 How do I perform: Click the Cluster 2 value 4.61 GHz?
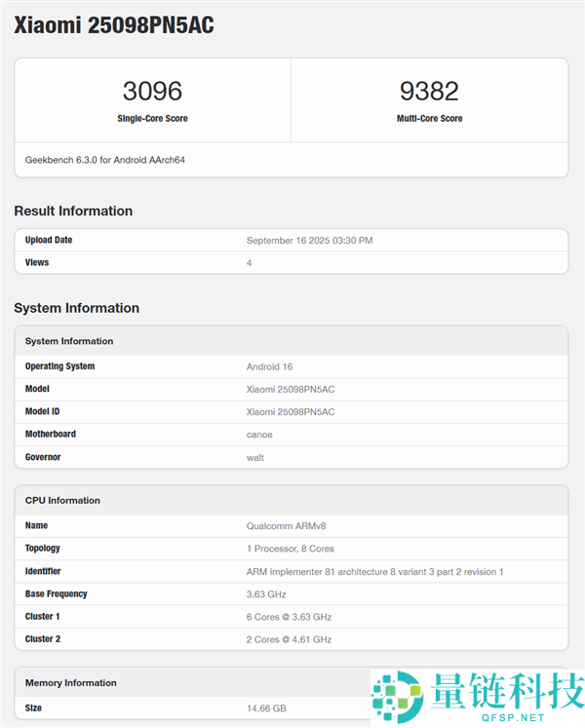coord(289,639)
